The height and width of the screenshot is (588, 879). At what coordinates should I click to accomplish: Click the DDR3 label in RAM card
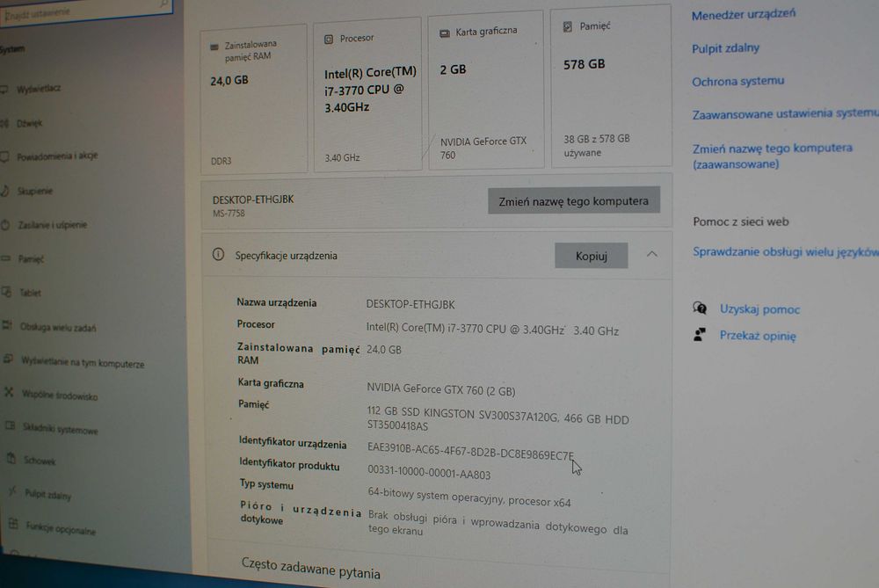coord(221,161)
